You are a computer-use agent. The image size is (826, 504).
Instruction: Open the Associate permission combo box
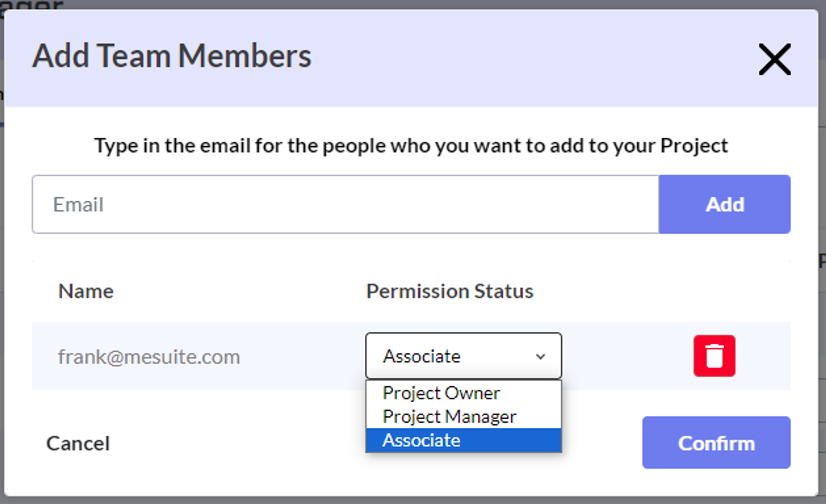[x=454, y=356]
